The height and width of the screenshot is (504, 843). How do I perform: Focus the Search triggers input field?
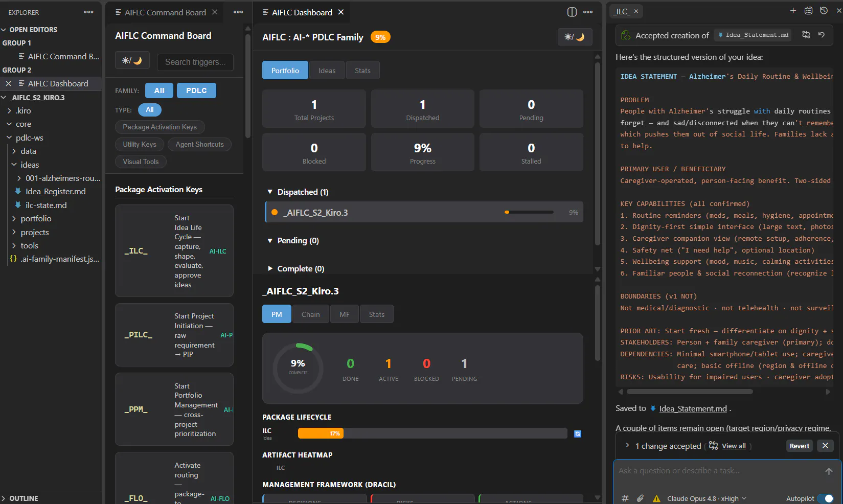coord(195,62)
